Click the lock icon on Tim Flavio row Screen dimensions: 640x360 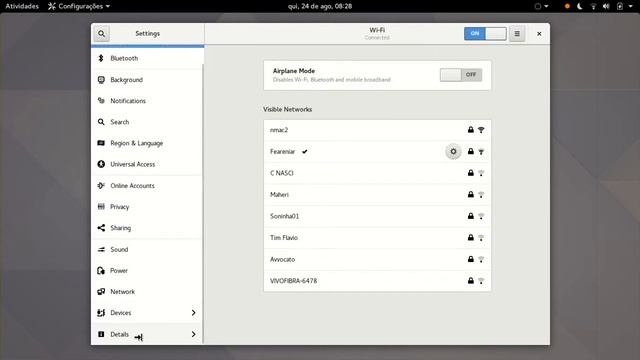click(x=471, y=237)
